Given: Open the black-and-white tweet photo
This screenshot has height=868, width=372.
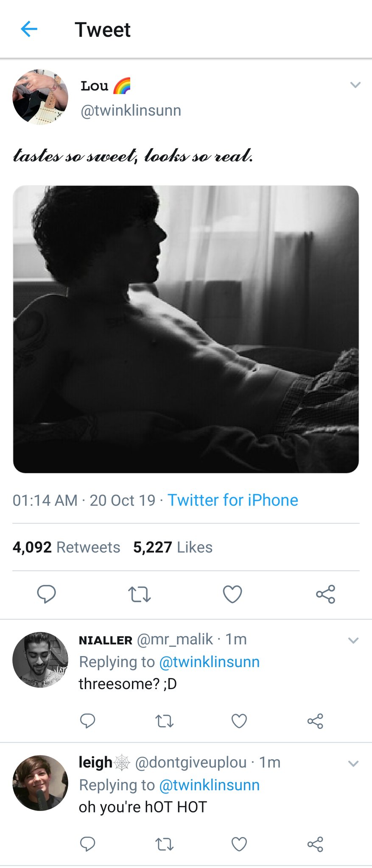Looking at the screenshot, I should [186, 329].
